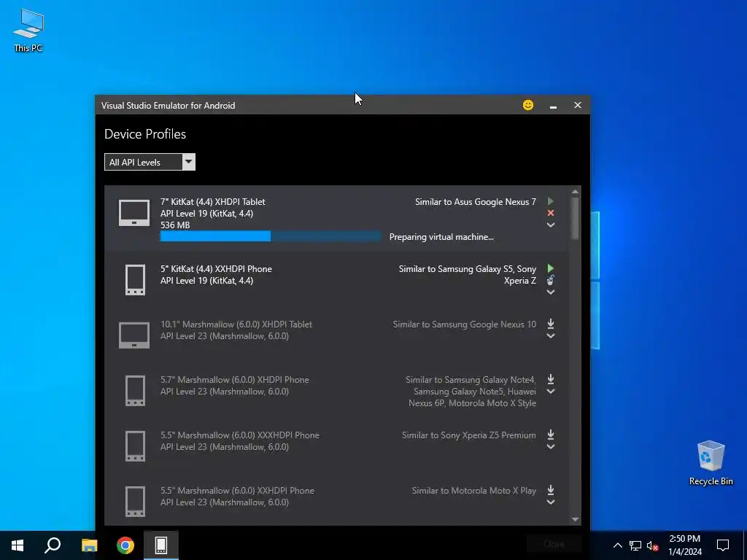Screen dimensions: 747x560
Task: Close the Visual Studio Emulator window
Action: click(x=578, y=105)
